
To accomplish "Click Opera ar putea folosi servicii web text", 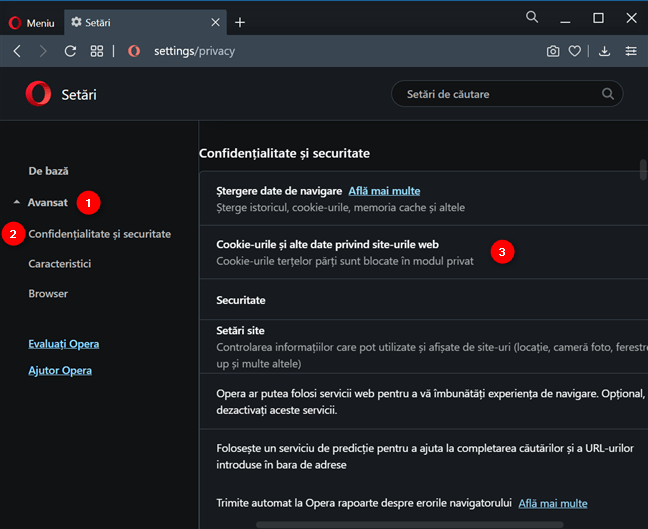I will [430, 402].
